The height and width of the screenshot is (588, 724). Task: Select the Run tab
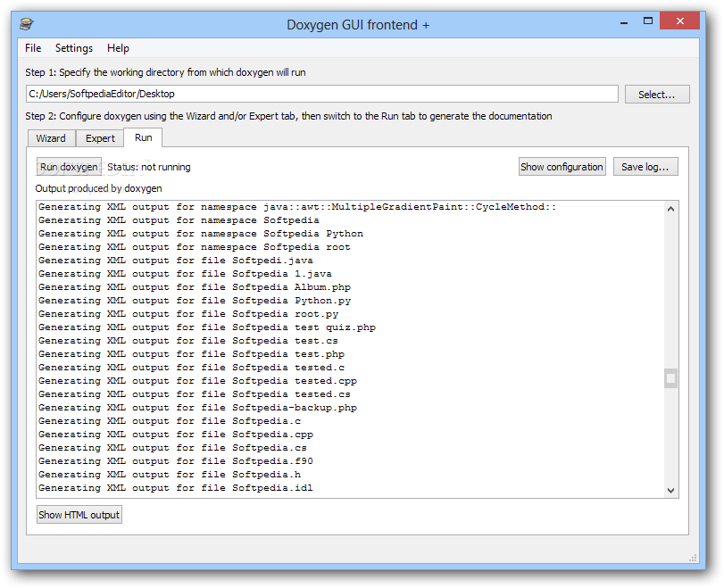pos(143,137)
